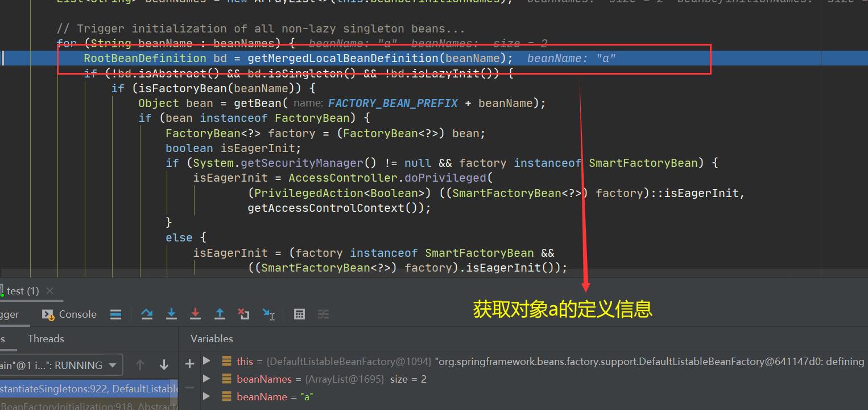Viewport: 868px width, 410px height.
Task: Select the BeanFactoryInitialization:918 stack frame
Action: point(89,405)
